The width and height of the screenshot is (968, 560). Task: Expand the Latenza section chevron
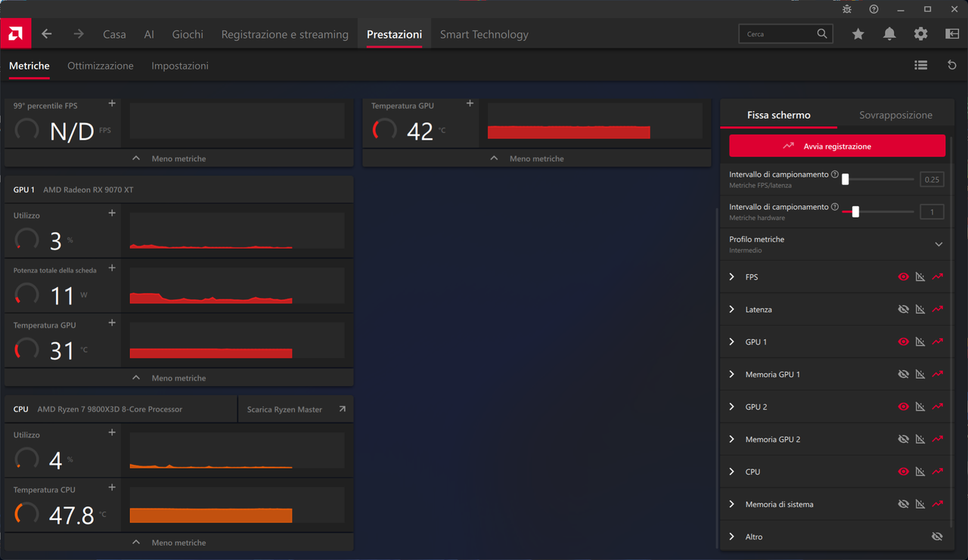pos(731,310)
